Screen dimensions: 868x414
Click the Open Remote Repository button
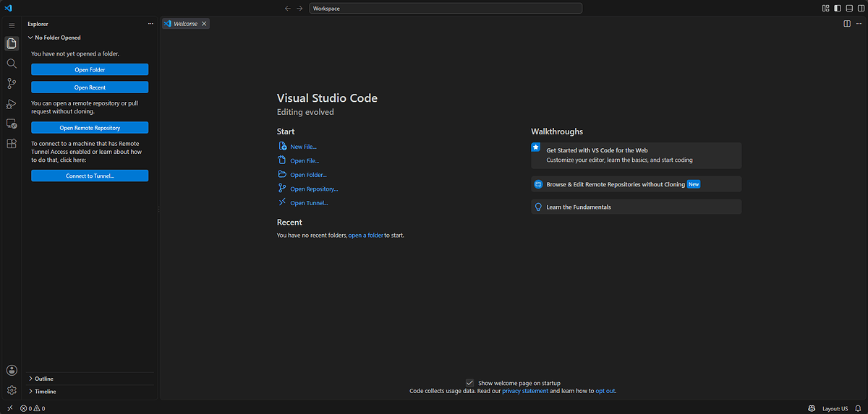point(90,128)
